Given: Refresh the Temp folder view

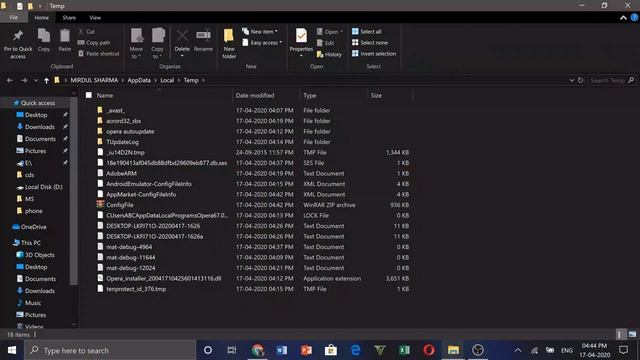Looking at the screenshot, I should point(580,80).
